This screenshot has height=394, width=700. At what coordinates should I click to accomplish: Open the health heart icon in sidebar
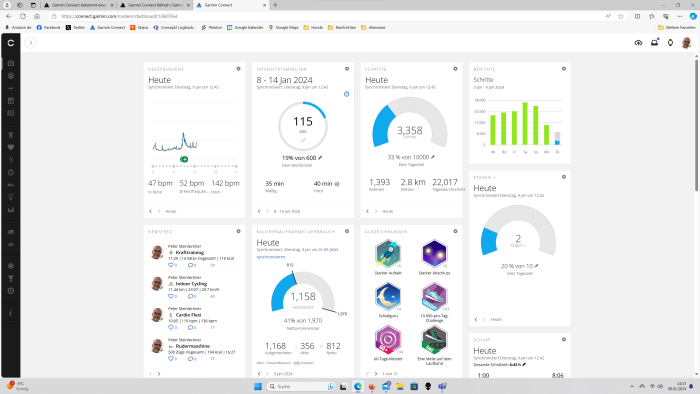coord(11,147)
